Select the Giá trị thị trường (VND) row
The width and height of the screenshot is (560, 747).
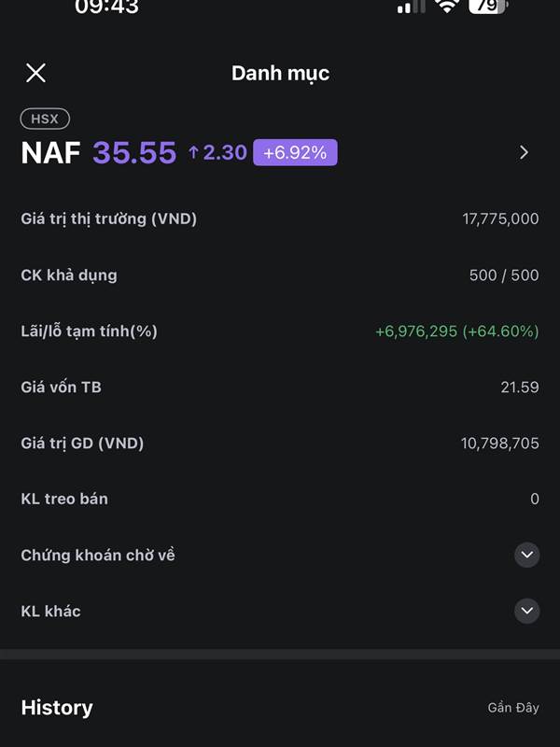click(280, 219)
